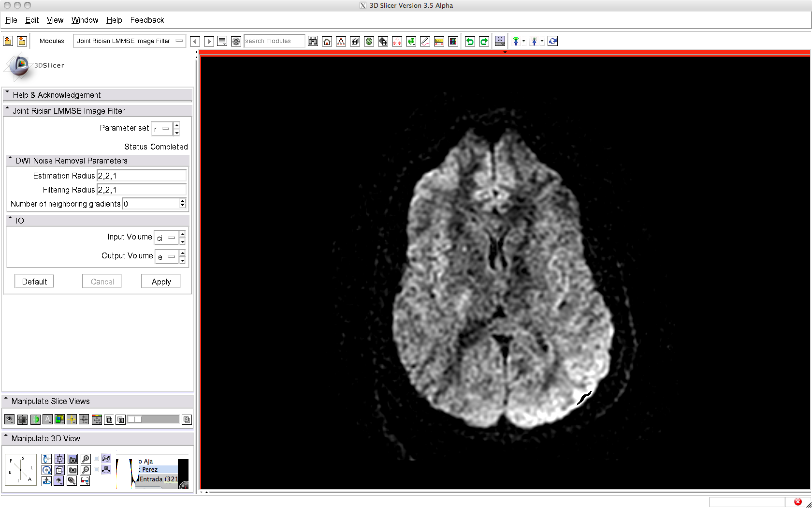This screenshot has height=508, width=812.
Task: Click the stereo red-blue glasses icon
Action: pyautogui.click(x=85, y=481)
